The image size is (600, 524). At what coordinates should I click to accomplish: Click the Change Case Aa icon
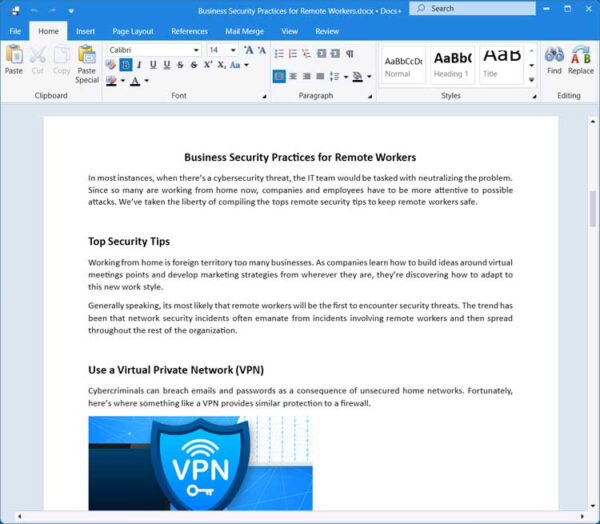(x=235, y=65)
